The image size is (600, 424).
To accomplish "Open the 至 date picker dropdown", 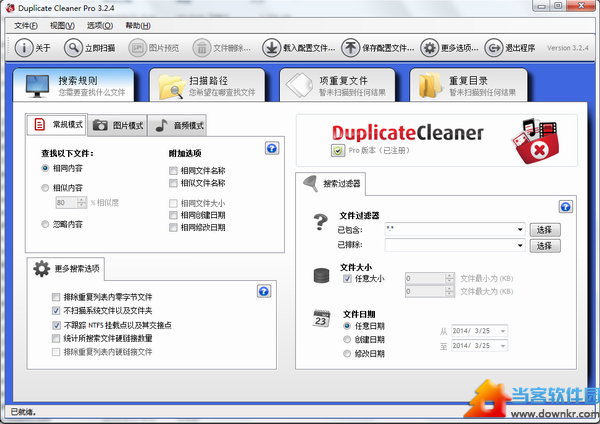I will [503, 346].
